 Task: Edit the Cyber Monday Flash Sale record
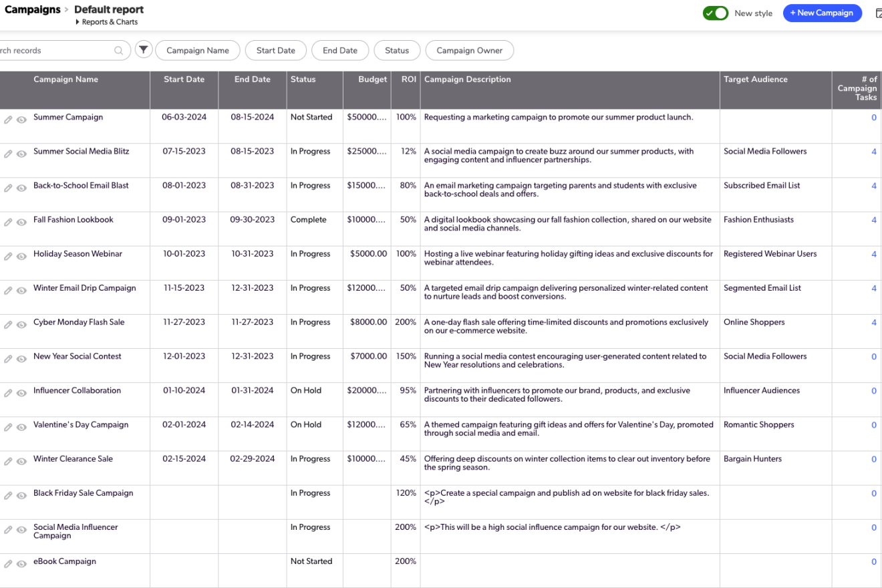(8, 325)
